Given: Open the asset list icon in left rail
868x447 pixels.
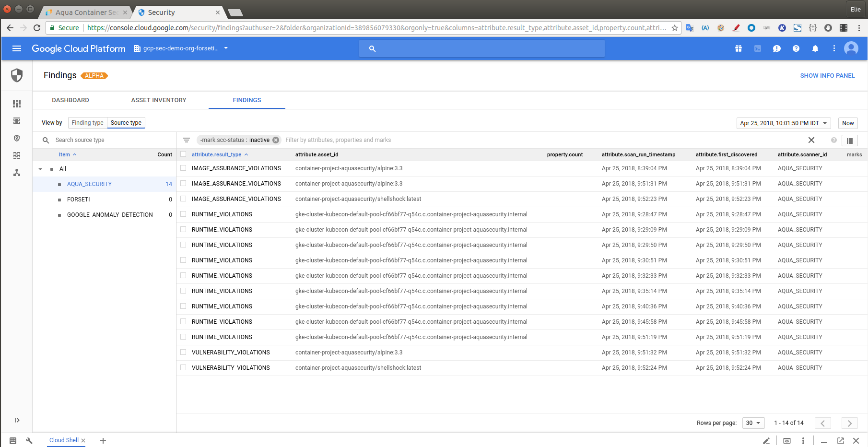Looking at the screenshot, I should tap(17, 121).
